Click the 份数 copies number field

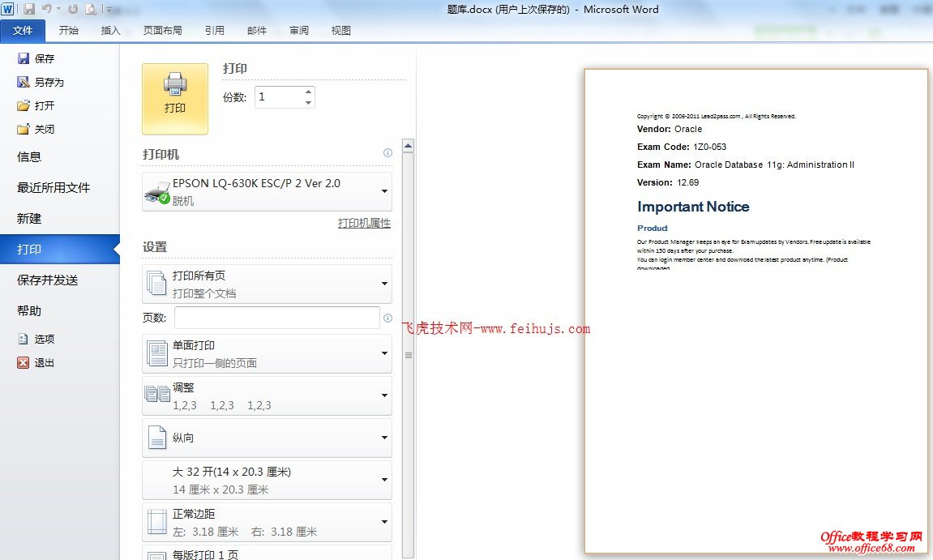[x=279, y=97]
